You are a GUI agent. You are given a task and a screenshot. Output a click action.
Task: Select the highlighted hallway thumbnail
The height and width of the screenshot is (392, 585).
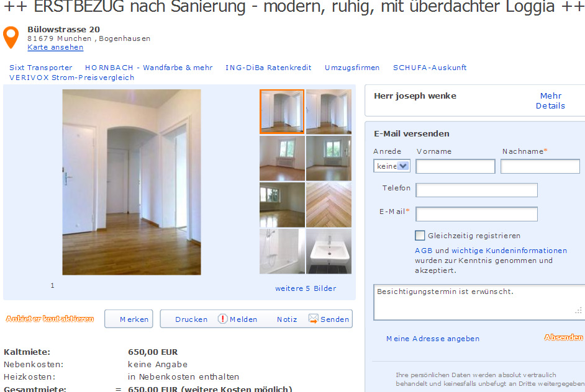(282, 112)
